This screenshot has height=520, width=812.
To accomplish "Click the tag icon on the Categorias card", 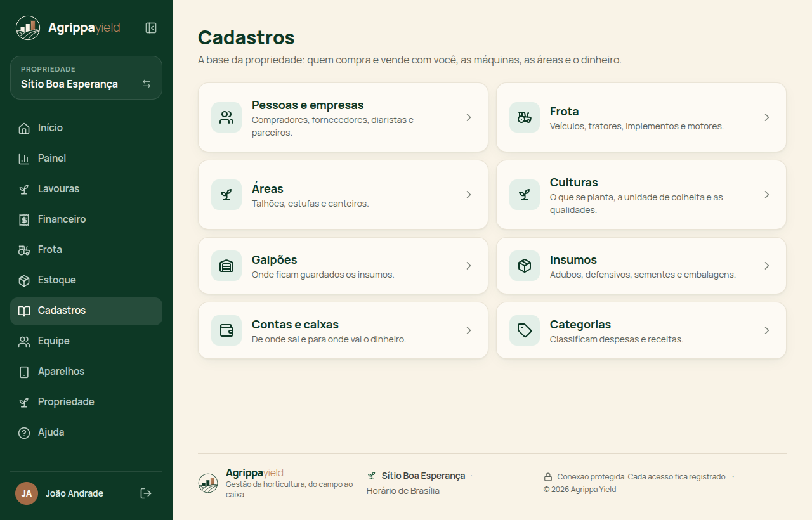I will [525, 330].
